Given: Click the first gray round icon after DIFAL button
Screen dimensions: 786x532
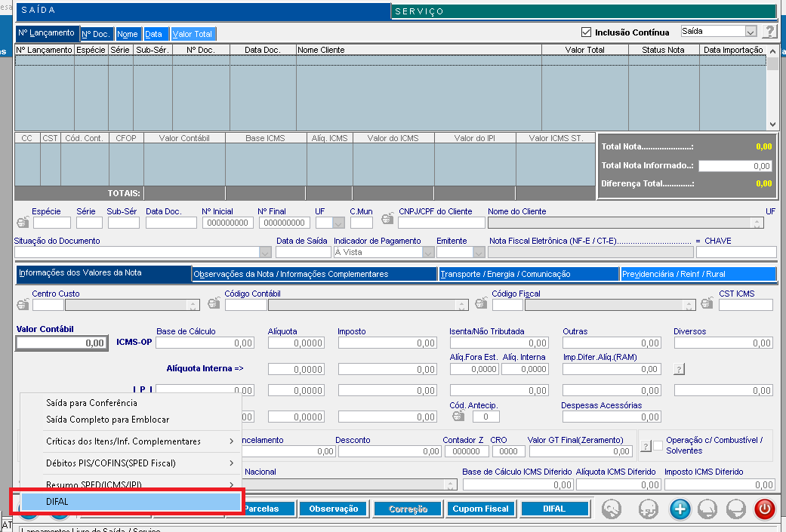Looking at the screenshot, I should pyautogui.click(x=612, y=509).
